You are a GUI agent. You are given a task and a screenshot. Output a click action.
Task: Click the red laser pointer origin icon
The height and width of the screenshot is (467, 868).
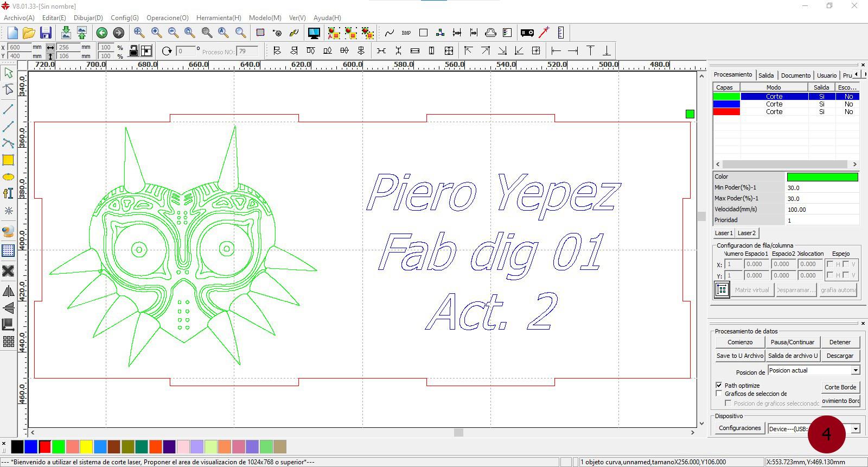[x=544, y=33]
